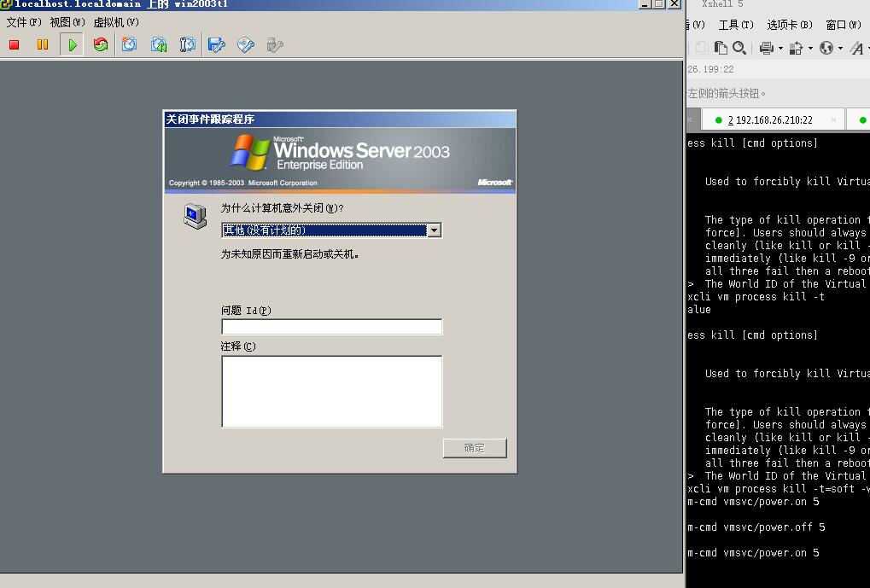Click the 26.199:22 address bar in Xshell
Screen dimensions: 870x588
[778, 69]
